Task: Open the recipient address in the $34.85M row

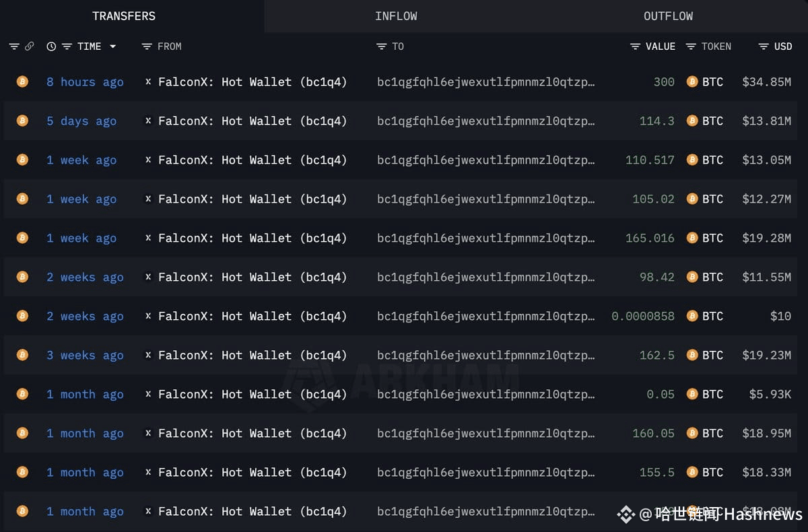Action: click(486, 82)
